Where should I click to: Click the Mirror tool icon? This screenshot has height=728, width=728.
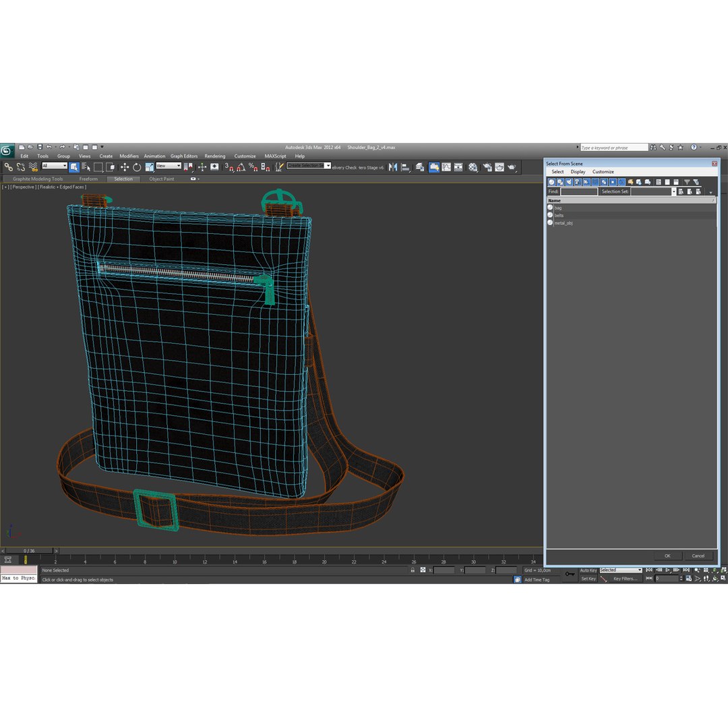393,167
